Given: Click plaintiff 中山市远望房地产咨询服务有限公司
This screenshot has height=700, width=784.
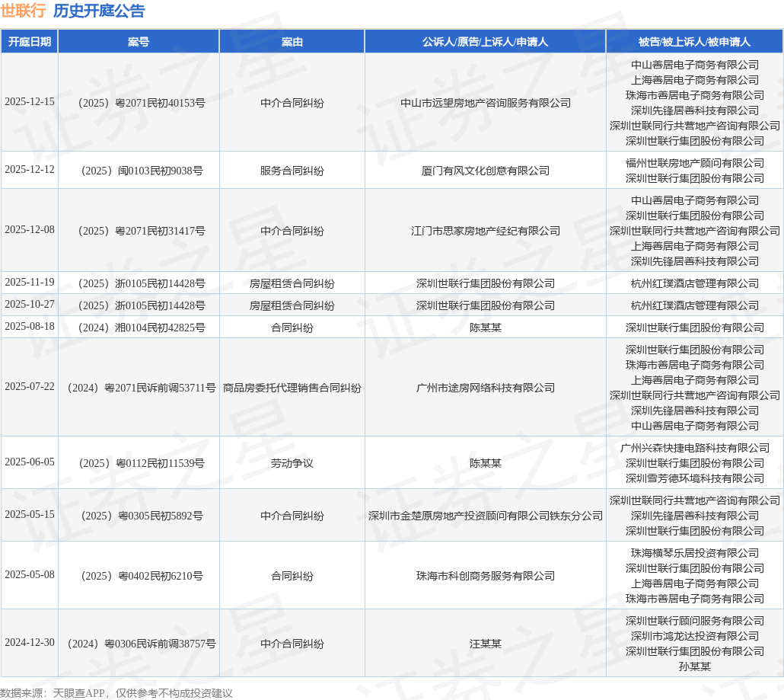Looking at the screenshot, I should tap(486, 103).
